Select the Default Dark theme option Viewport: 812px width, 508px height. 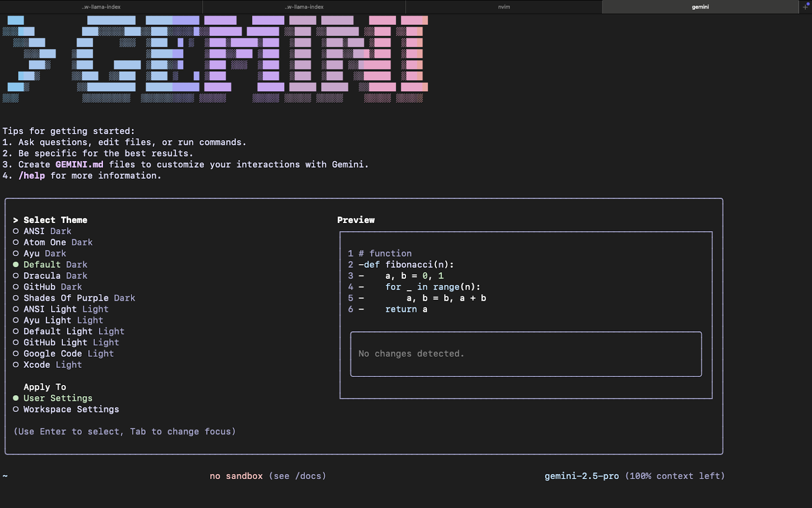point(50,265)
